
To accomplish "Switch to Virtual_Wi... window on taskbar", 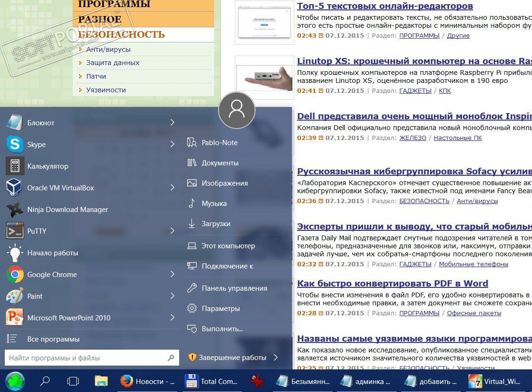I will [x=495, y=381].
